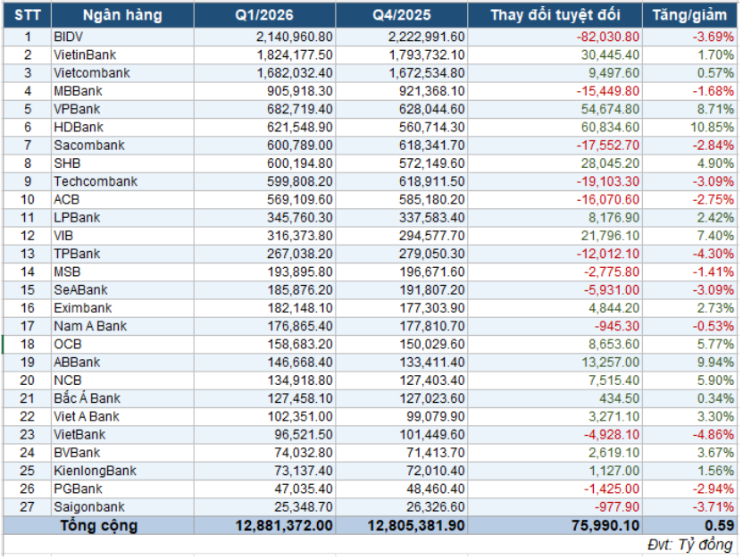Select the BIDV bank name cell
This screenshot has height=560, width=743.
pos(122,37)
